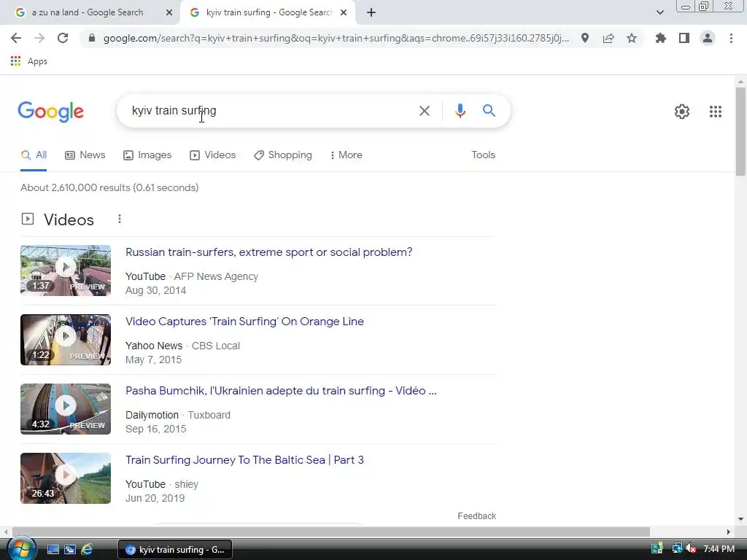
Task: Click the Google logo
Action: coord(51,112)
